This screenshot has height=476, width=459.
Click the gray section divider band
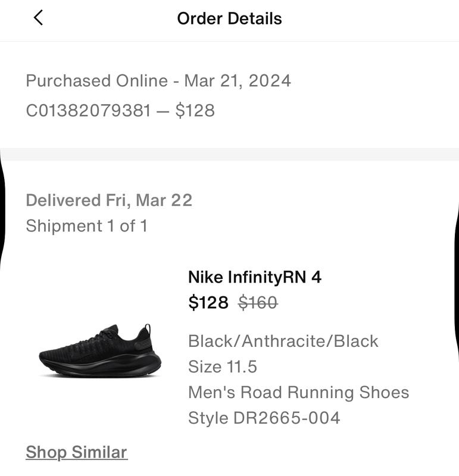[x=229, y=154]
